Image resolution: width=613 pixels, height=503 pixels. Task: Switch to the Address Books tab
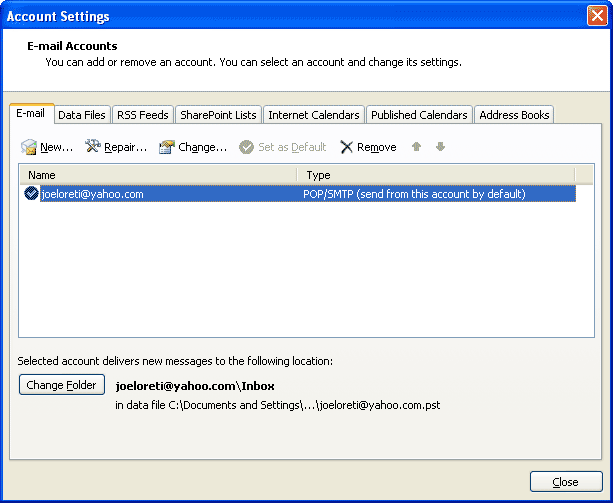click(514, 115)
